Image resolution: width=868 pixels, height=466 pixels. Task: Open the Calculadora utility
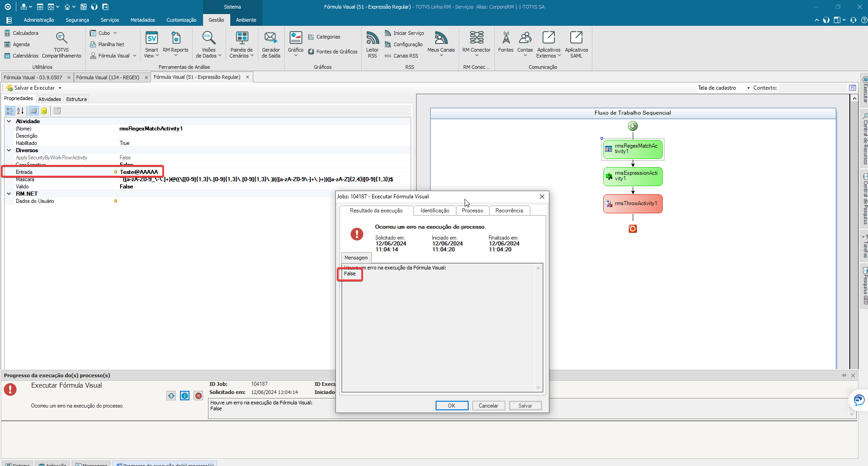(x=21, y=33)
